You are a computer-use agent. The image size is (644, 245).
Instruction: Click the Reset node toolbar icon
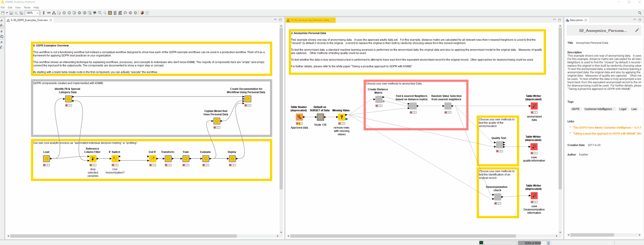pos(90,13)
